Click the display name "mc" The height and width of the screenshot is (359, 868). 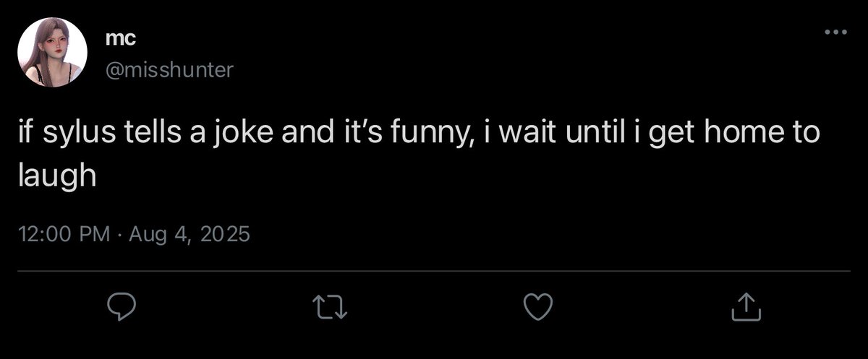[x=120, y=40]
